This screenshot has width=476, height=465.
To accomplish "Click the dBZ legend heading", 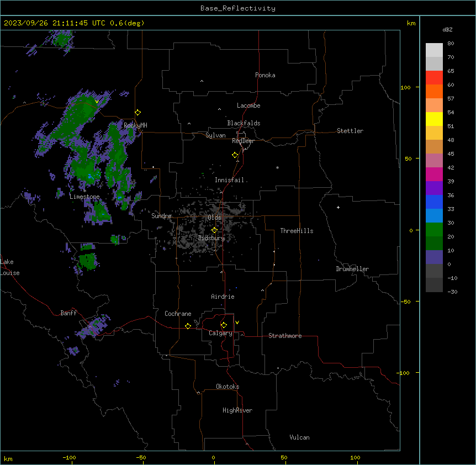I will [447, 29].
